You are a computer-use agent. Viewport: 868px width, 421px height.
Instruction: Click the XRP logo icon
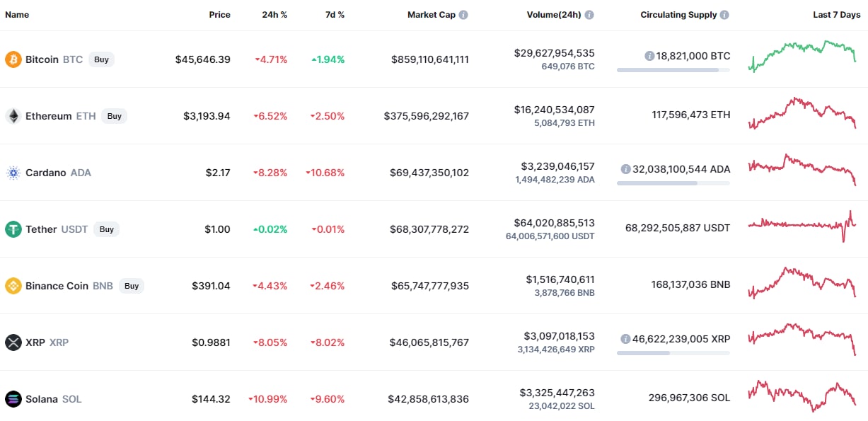pyautogui.click(x=13, y=342)
